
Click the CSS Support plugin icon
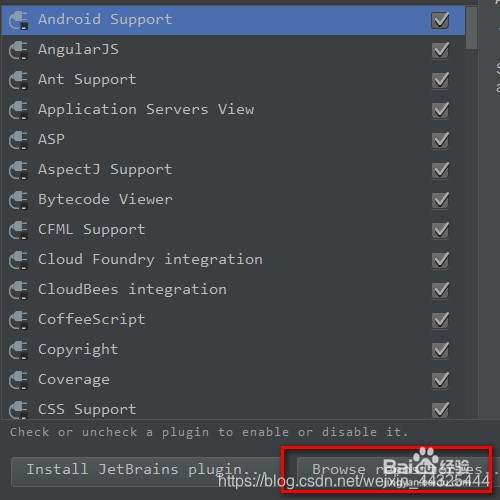point(19,409)
